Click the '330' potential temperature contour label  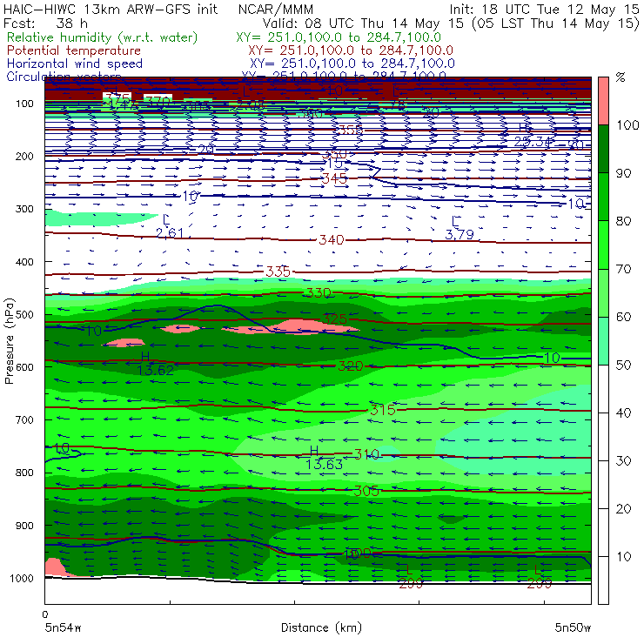point(319,292)
